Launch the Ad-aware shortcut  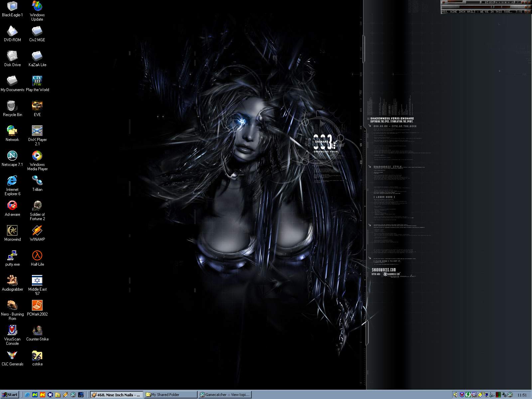point(12,208)
